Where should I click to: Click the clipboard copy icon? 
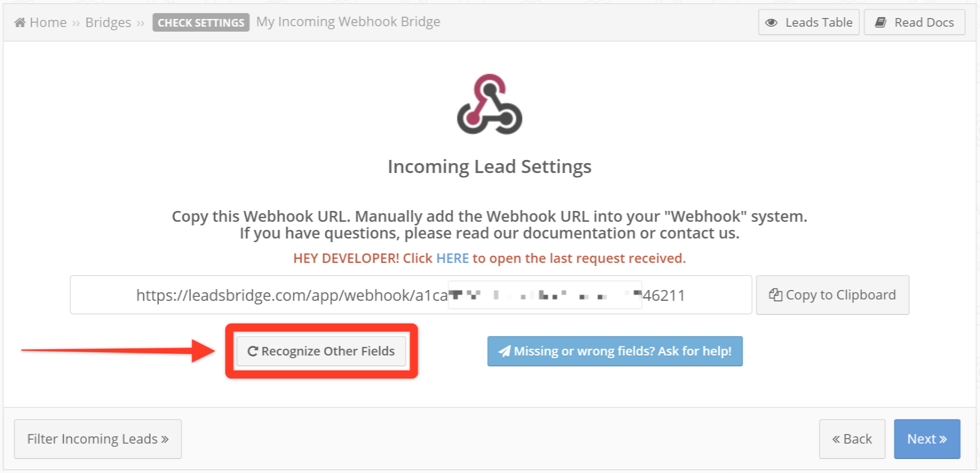(776, 295)
